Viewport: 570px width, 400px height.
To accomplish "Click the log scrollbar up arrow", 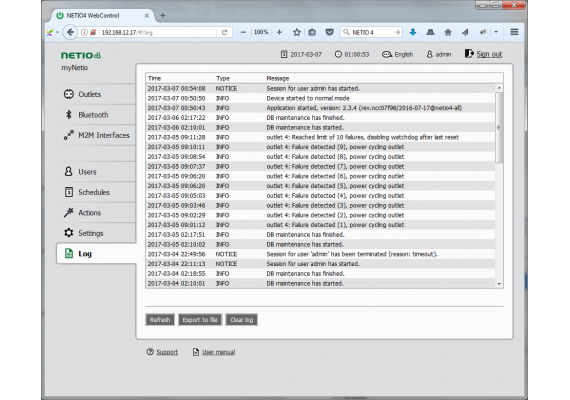I will pyautogui.click(x=499, y=88).
